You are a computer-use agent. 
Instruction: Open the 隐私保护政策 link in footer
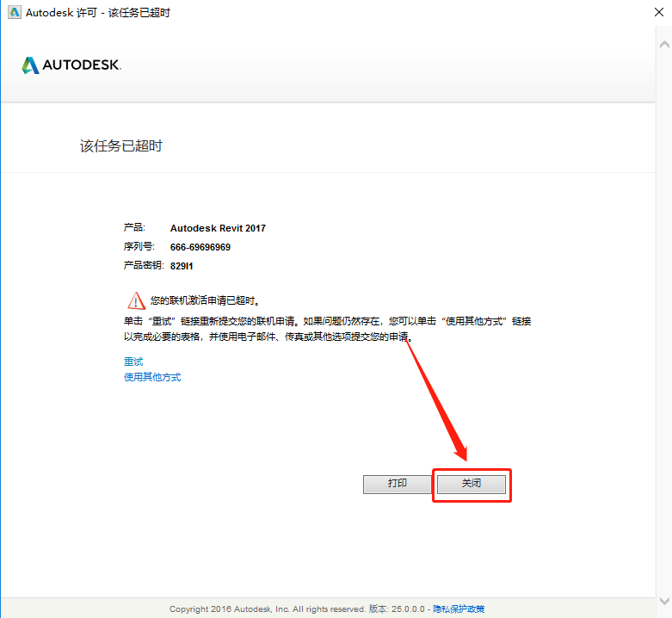pos(459,609)
